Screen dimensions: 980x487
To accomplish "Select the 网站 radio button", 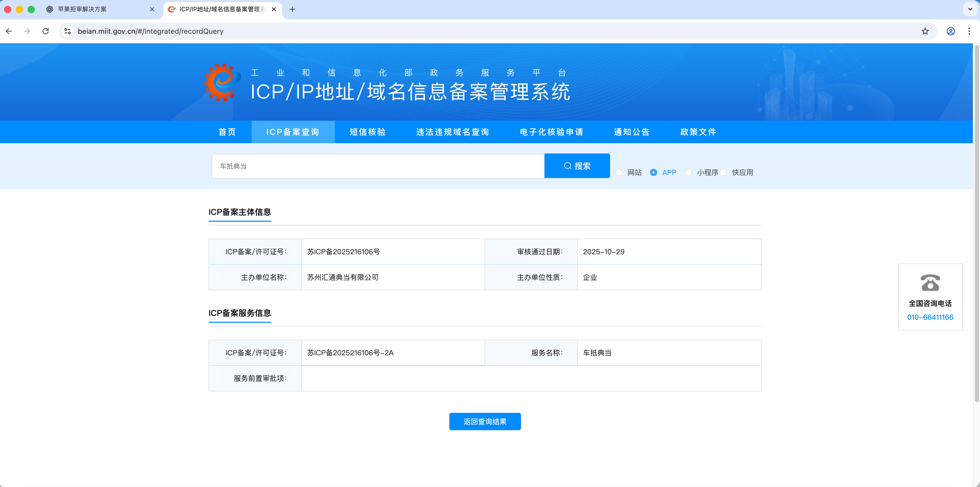I will point(619,172).
